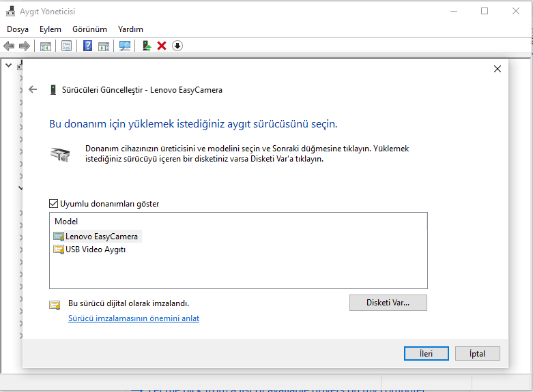Click the red X Uninstall device icon

162,46
